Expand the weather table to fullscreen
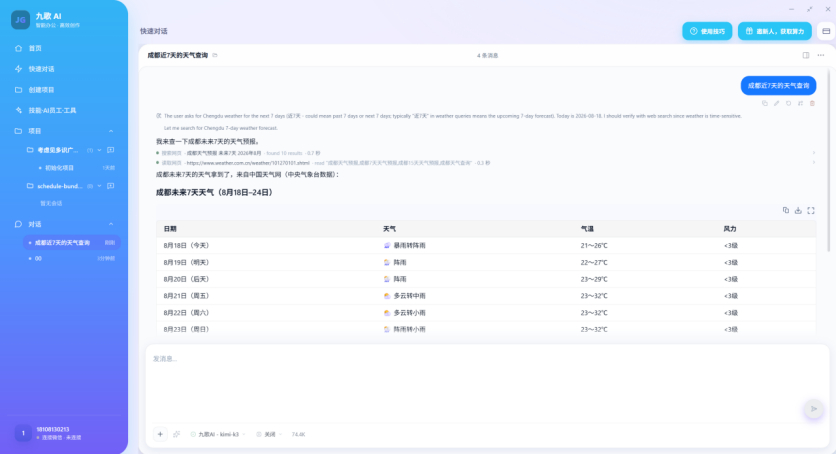 [811, 210]
